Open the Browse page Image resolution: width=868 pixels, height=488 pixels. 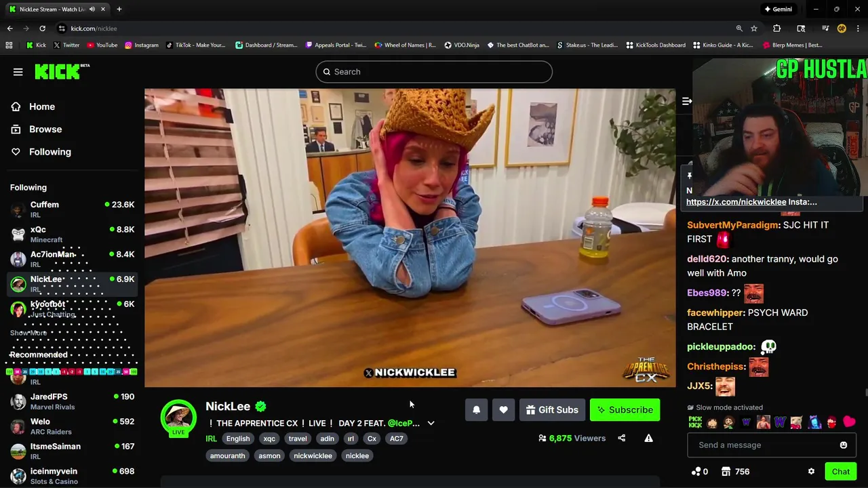(36, 129)
